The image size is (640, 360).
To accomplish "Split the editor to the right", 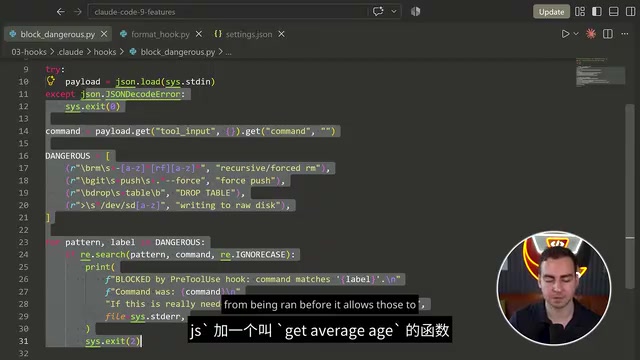I will point(608,34).
